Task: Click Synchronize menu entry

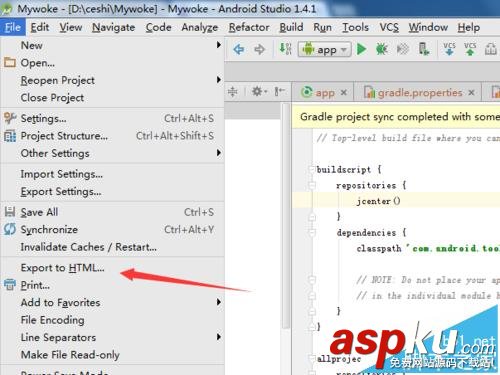Action: point(112,230)
